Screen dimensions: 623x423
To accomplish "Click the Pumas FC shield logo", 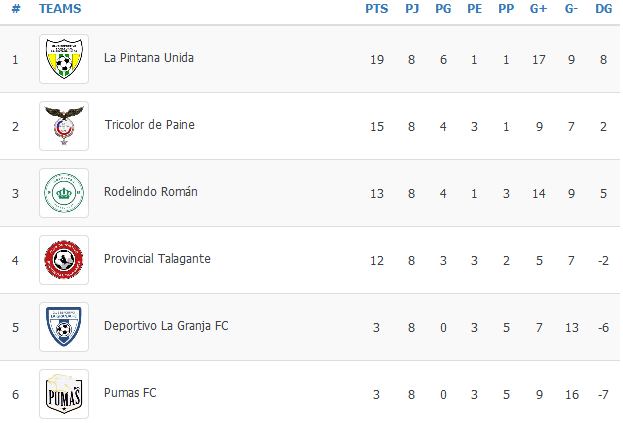I will coord(64,394).
